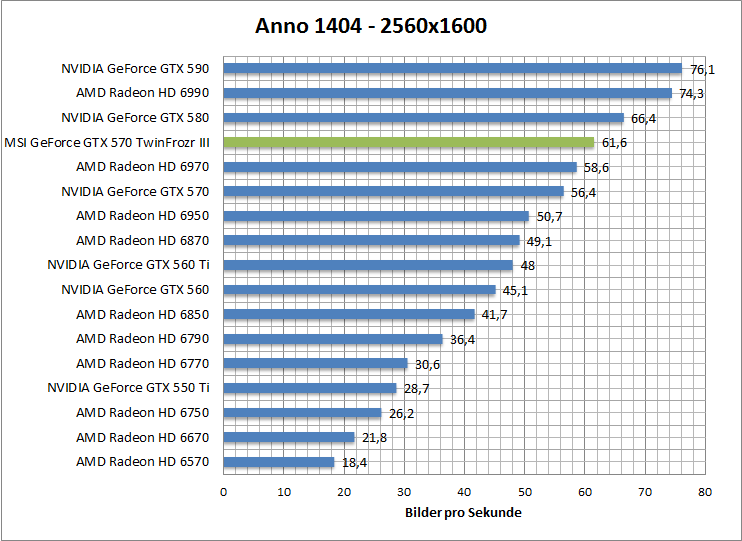The image size is (742, 541).
Task: Select the 'MSI GeForce GTX 570 TwinFrozr III' label
Action: [106, 142]
